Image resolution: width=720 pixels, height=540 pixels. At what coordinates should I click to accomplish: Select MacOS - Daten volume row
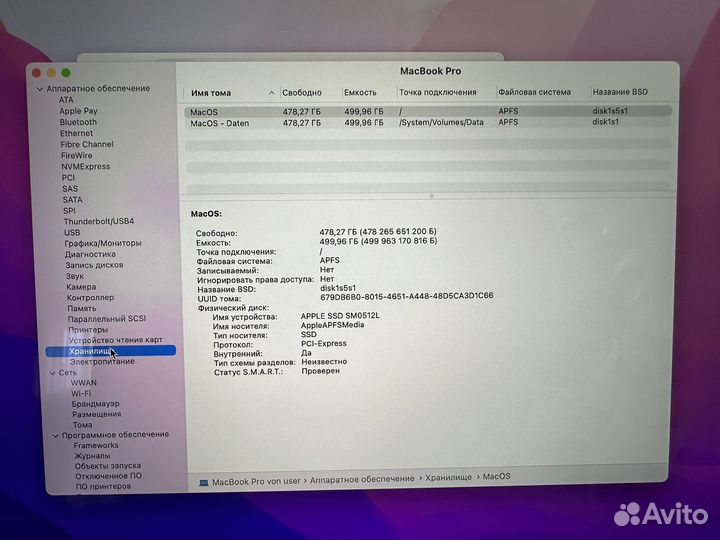click(x=428, y=123)
